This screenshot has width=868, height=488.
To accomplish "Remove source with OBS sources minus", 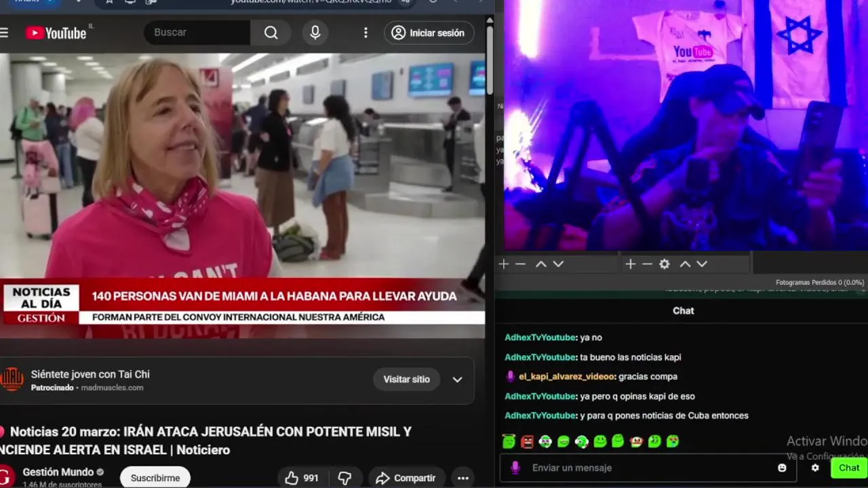I will 647,264.
